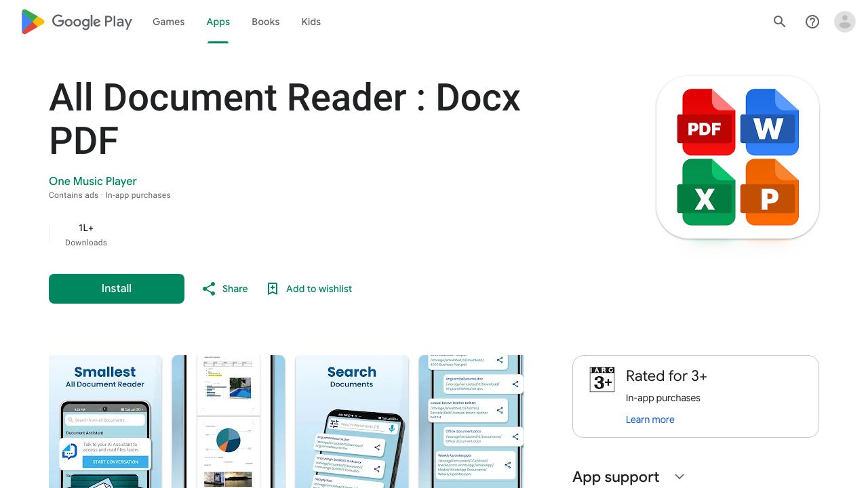Open the pie chart document screenshot
The width and height of the screenshot is (868, 488).
click(x=229, y=422)
